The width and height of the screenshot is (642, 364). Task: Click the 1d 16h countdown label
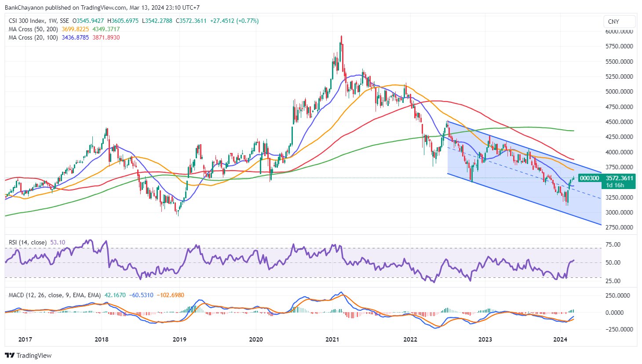click(x=615, y=185)
